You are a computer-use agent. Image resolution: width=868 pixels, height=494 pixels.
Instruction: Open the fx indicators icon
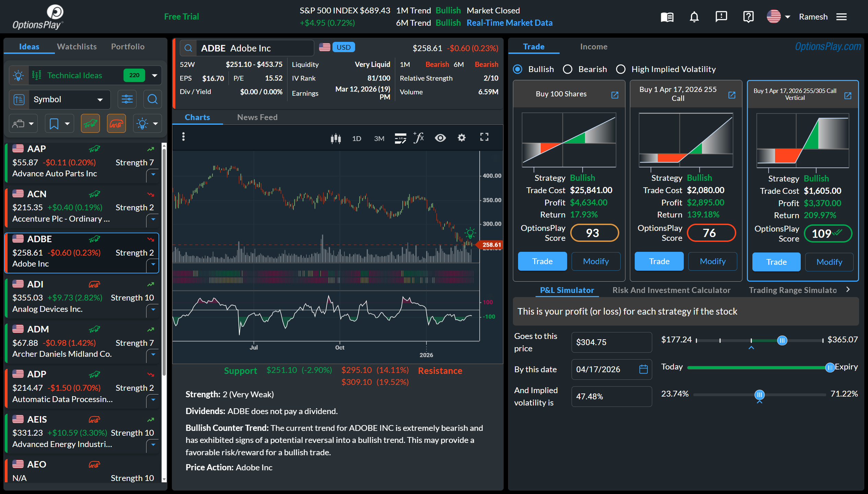tap(419, 138)
